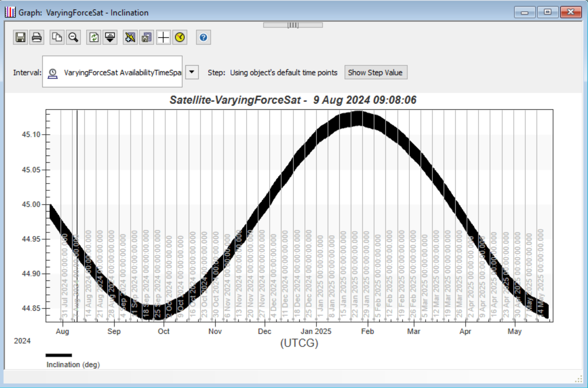
Task: Toggle the crosshair cursor tool
Action: click(x=163, y=37)
